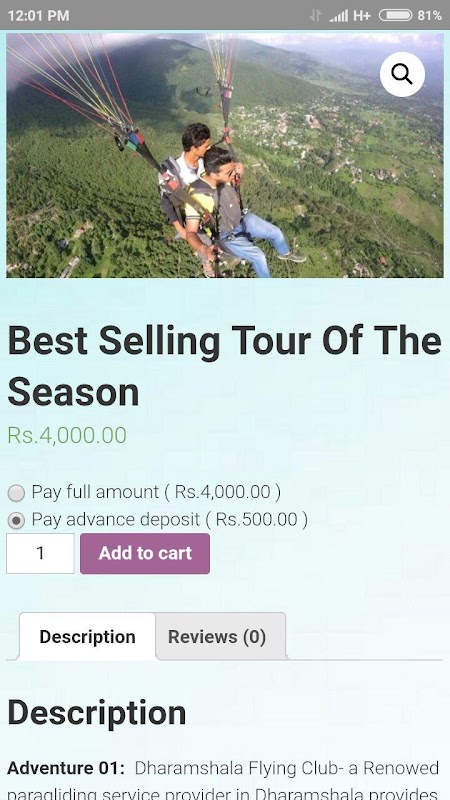
Task: Tap the battery icon in status bar
Action: [395, 15]
